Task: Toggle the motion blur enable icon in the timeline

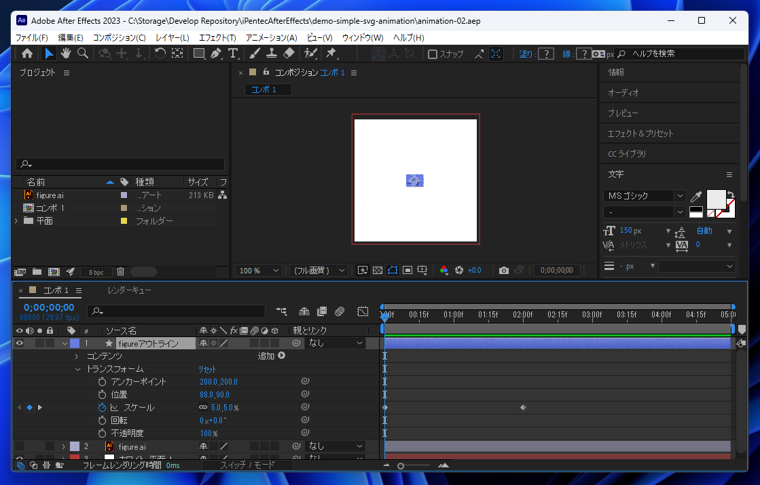Action: pyautogui.click(x=339, y=311)
